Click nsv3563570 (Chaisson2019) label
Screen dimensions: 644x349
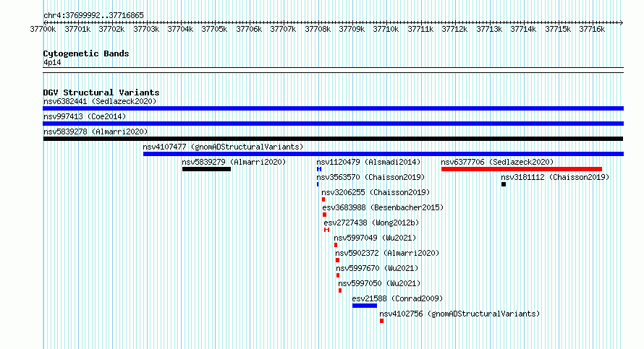tap(370, 177)
